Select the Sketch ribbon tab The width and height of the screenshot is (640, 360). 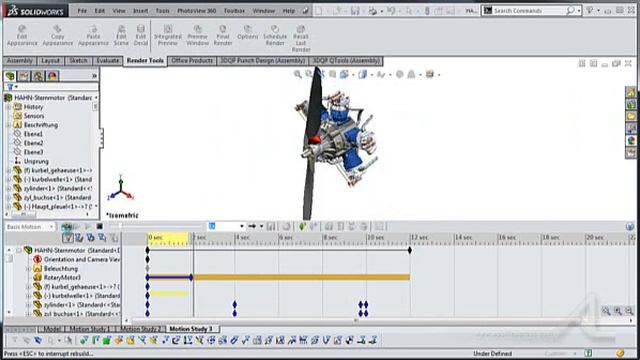[x=78, y=61]
